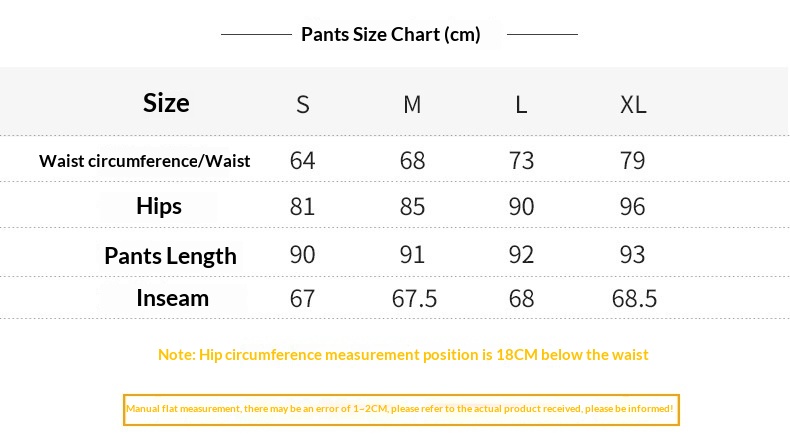This screenshot has width=790, height=445.
Task: Click the yellow hip circumference note
Action: pyautogui.click(x=403, y=355)
